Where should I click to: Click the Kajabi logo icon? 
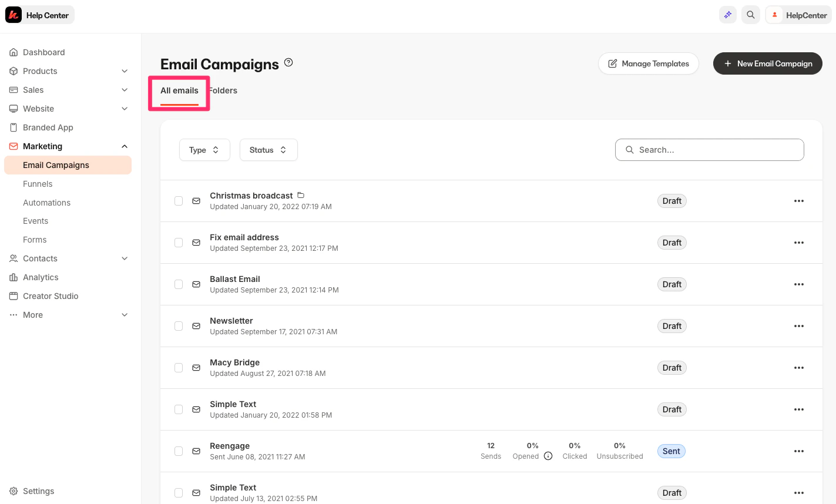[x=14, y=15]
